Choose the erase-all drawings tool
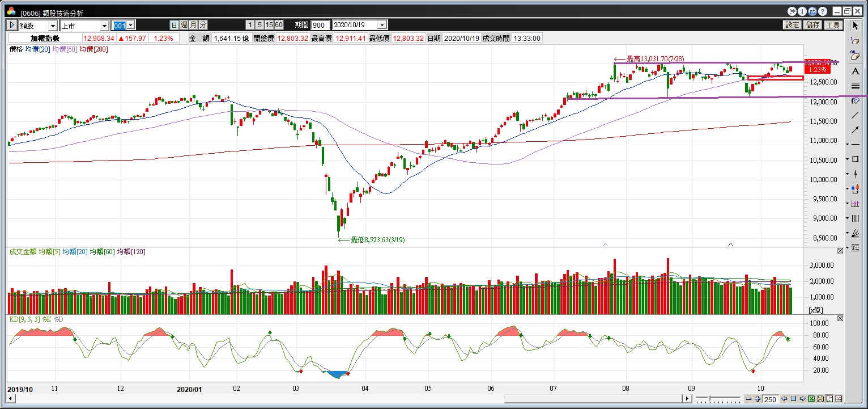Image resolution: width=868 pixels, height=409 pixels. pyautogui.click(x=856, y=55)
